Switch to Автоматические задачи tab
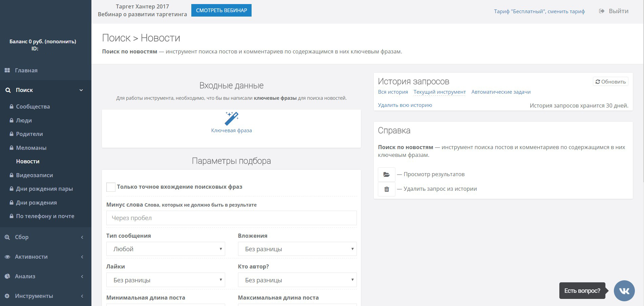 point(501,92)
